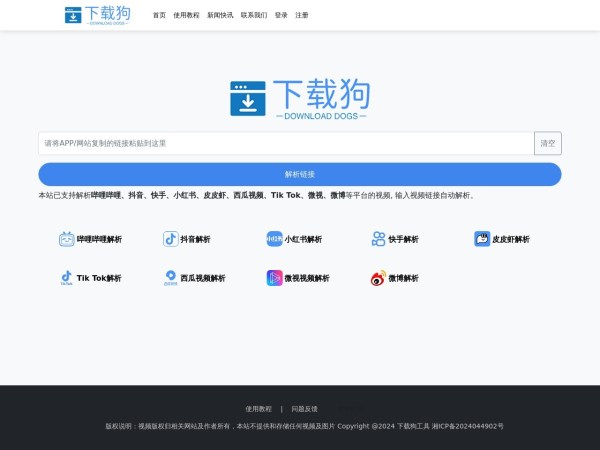Open the 微视视频解析 link
Screen dimensions: 600x450
(x=307, y=278)
